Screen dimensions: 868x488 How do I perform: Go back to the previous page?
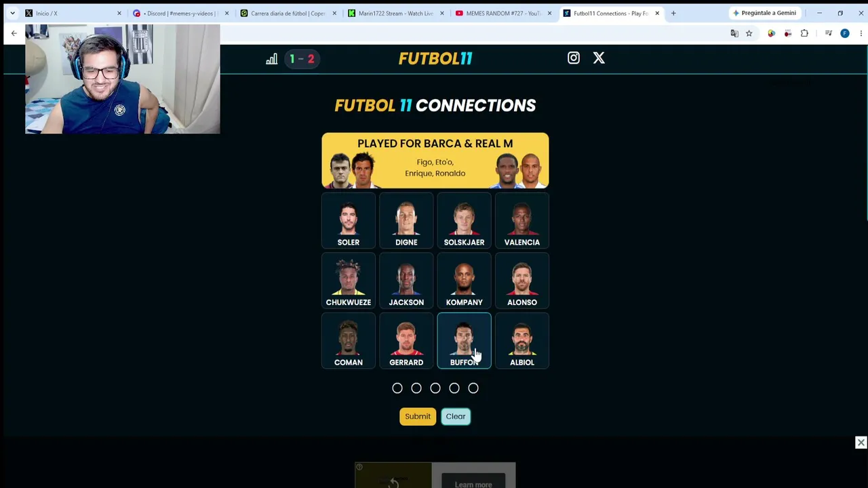[x=14, y=33]
